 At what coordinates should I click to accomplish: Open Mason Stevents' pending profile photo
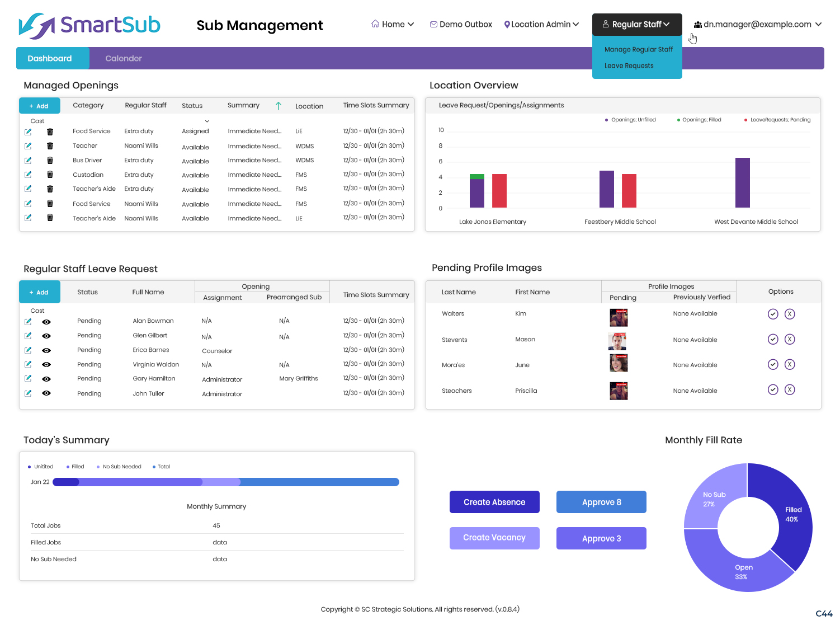pos(617,341)
